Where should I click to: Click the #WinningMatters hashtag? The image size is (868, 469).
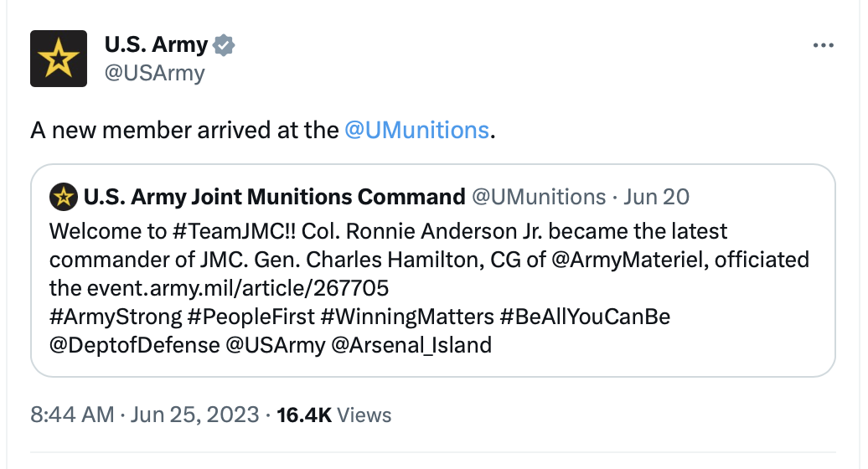click(407, 317)
